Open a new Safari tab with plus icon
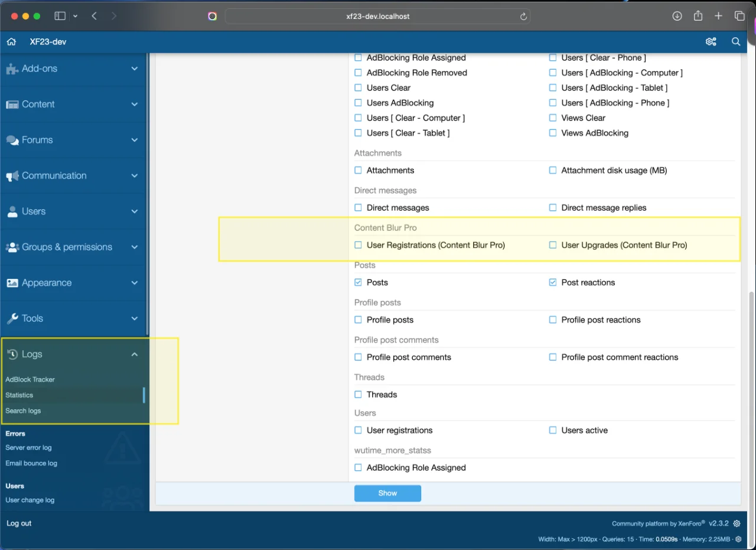Image resolution: width=756 pixels, height=550 pixels. click(x=718, y=16)
